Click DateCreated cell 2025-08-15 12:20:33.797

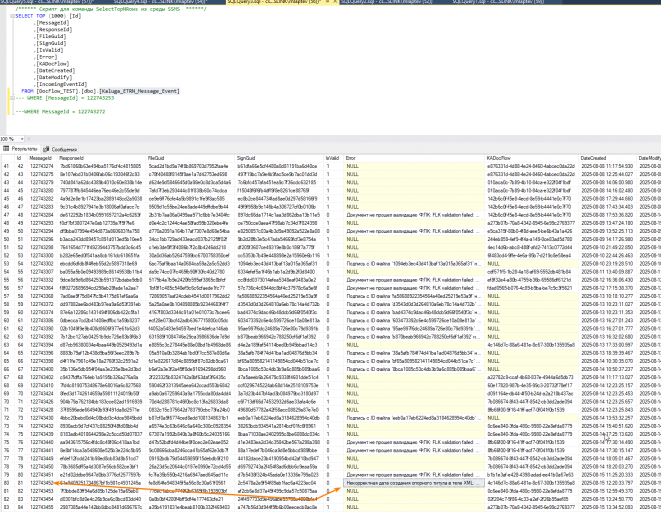[x=607, y=483]
